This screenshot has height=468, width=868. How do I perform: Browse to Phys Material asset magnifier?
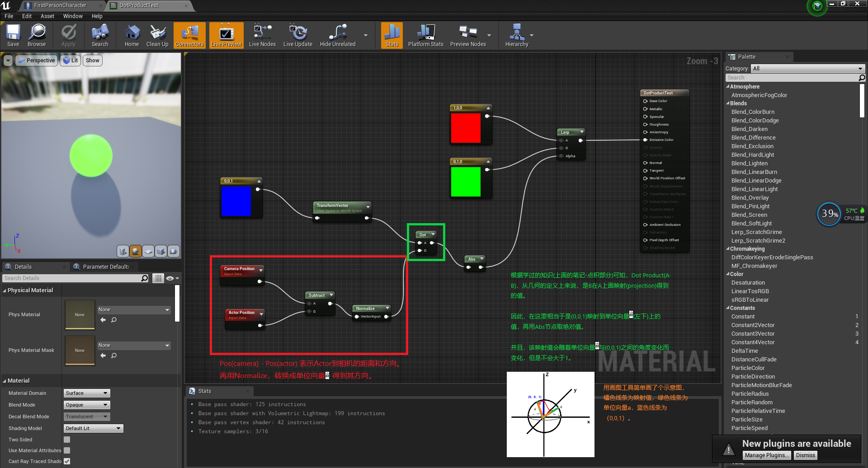tap(114, 320)
